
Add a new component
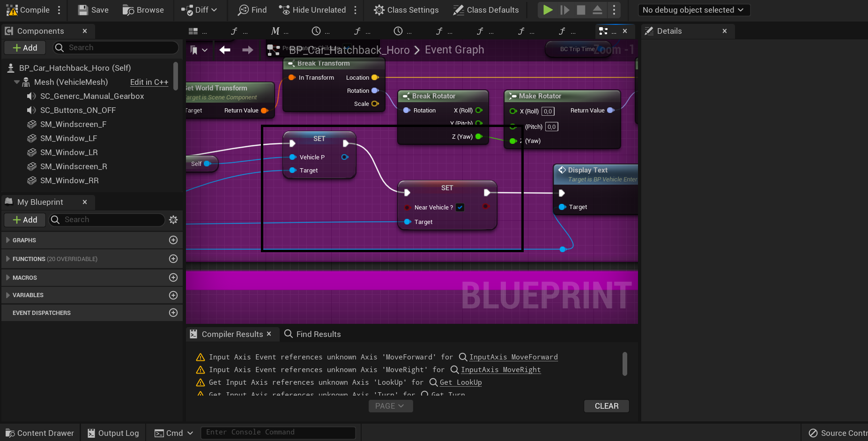coord(25,48)
